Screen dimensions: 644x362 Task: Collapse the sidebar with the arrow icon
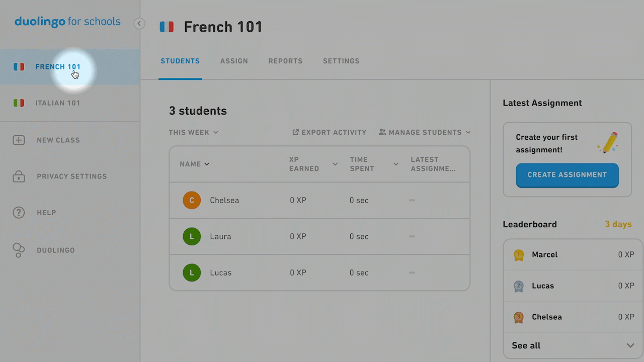point(139,24)
